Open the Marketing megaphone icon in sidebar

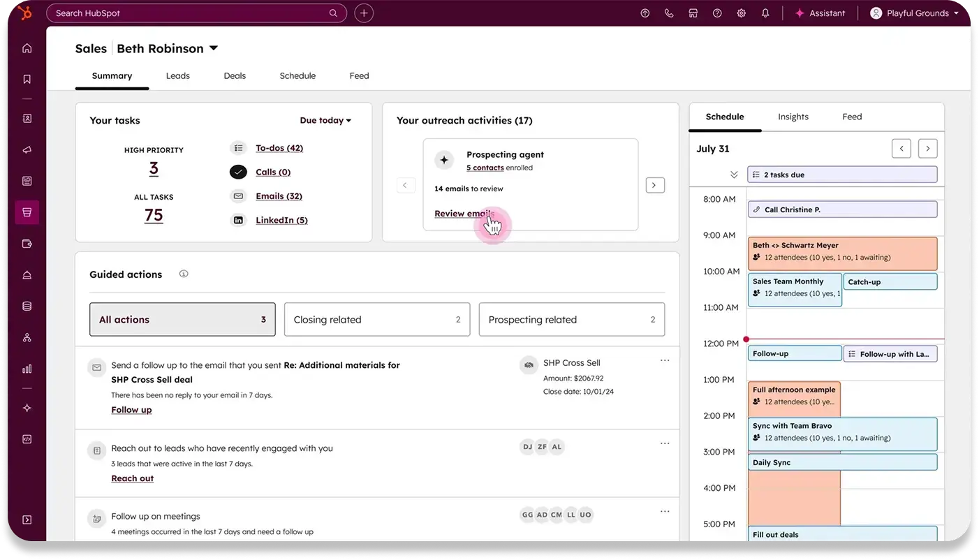click(x=27, y=150)
